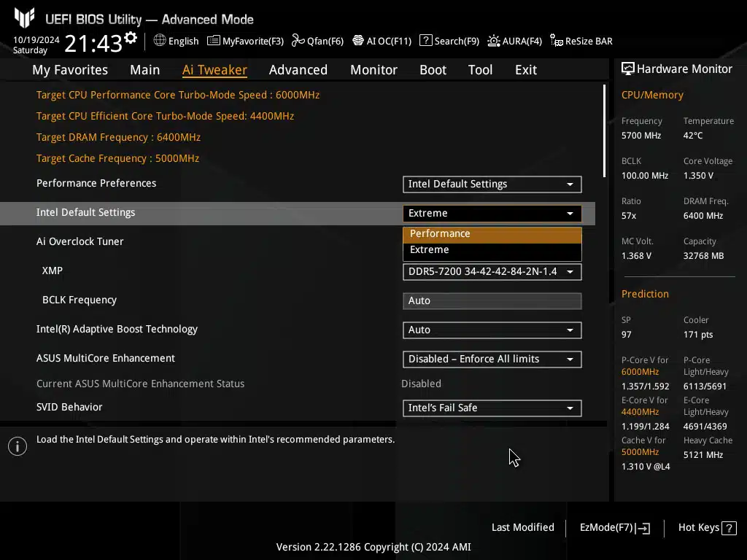Go to the Monitor tab
Viewport: 747px width, 560px height.
pos(374,70)
